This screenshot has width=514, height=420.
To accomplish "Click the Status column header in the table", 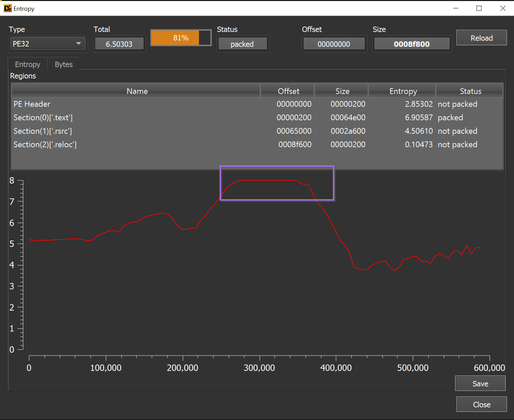I will point(470,91).
